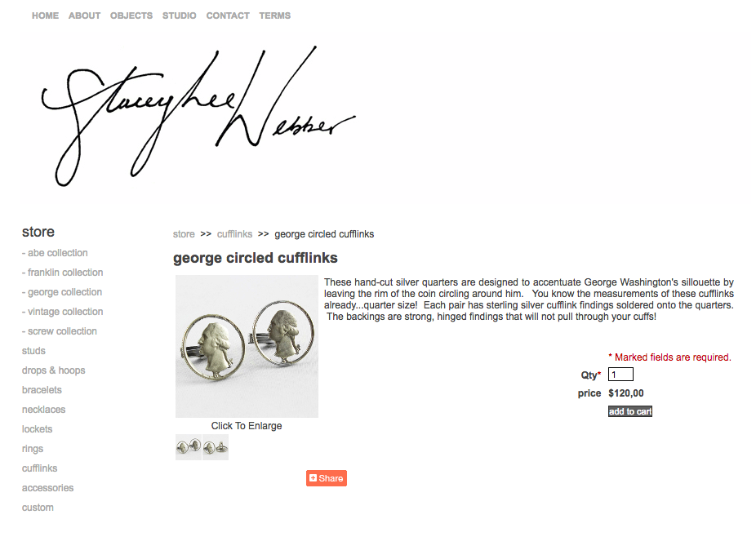Select the lockets sidebar category
Screen dimensions: 756x559
pos(37,429)
